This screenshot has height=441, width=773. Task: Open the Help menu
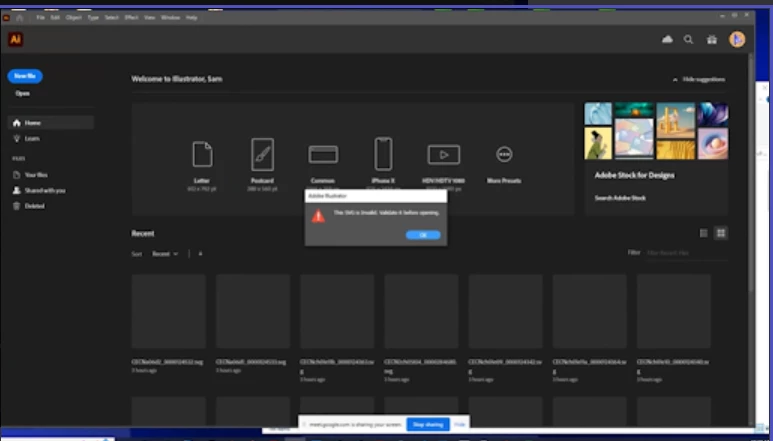192,18
